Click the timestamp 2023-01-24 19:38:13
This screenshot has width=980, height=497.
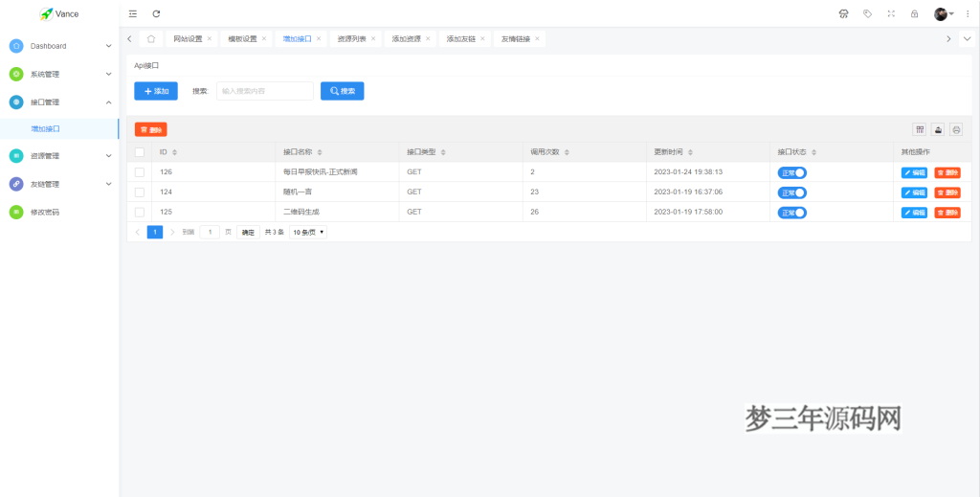[x=688, y=172]
